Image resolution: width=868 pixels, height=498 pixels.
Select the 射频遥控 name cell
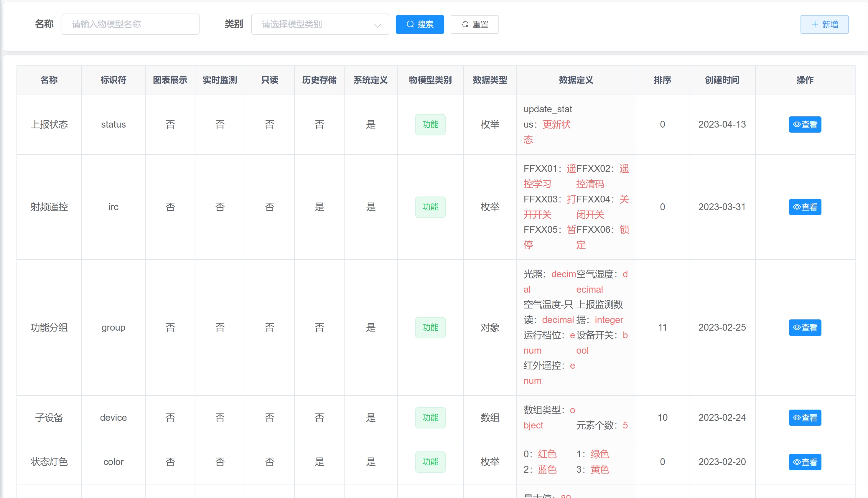click(x=49, y=207)
